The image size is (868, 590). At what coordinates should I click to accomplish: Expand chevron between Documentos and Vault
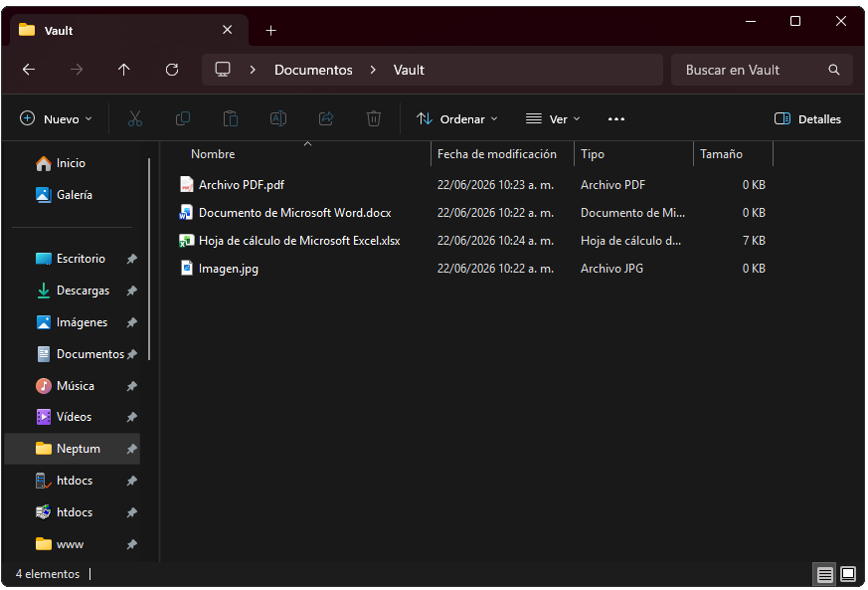click(373, 70)
